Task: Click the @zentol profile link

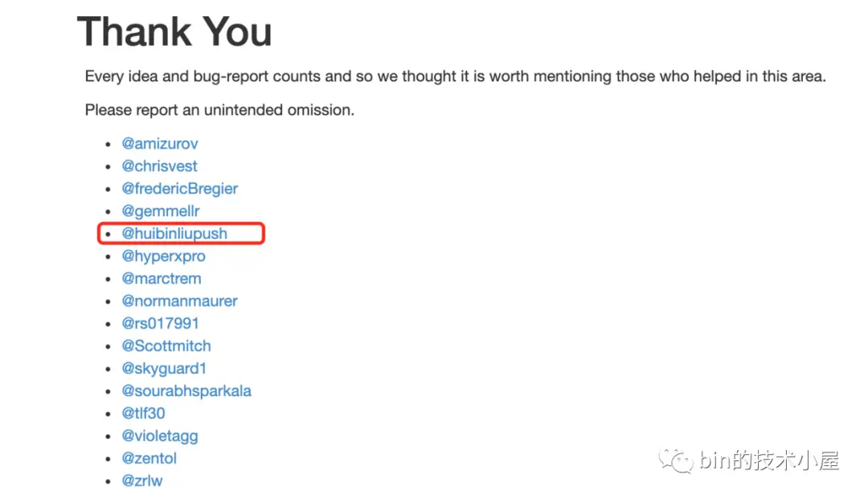Action: pyautogui.click(x=149, y=459)
